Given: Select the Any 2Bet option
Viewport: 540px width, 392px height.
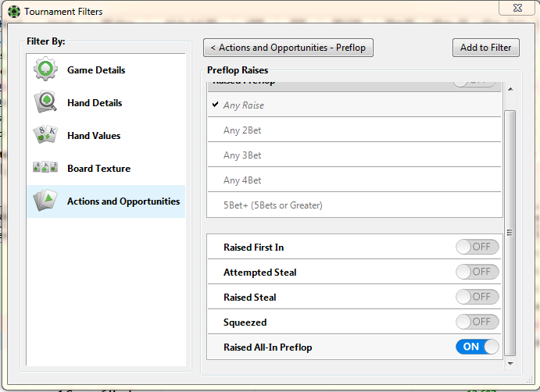Looking at the screenshot, I should (242, 130).
